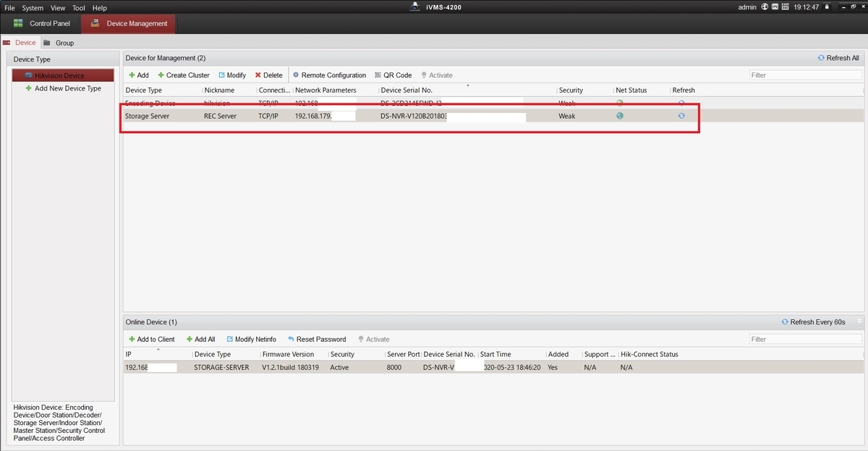The height and width of the screenshot is (451, 868).
Task: Sort online devices by Server Port header
Action: click(x=404, y=355)
